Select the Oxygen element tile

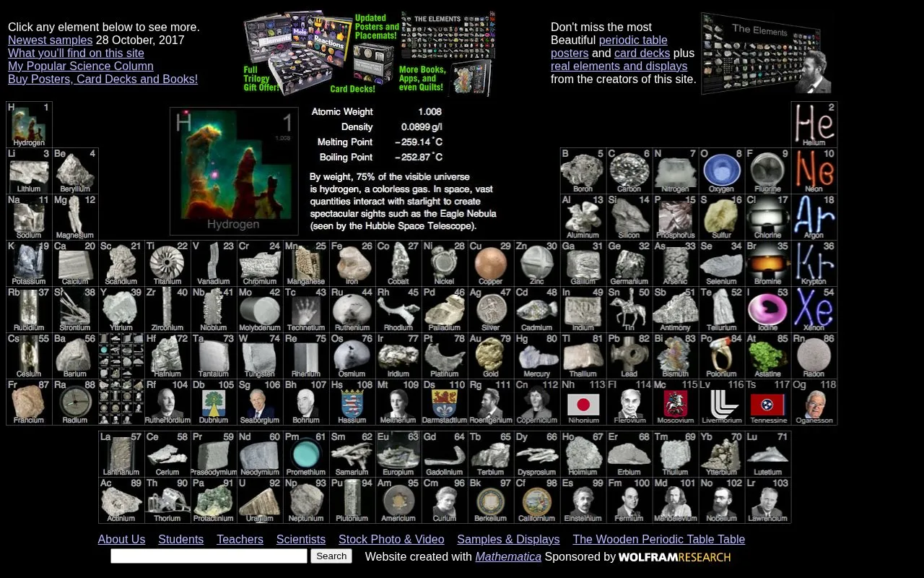(x=722, y=171)
